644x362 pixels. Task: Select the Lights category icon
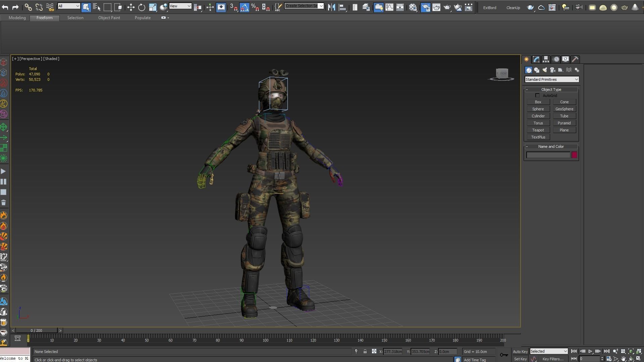(545, 70)
